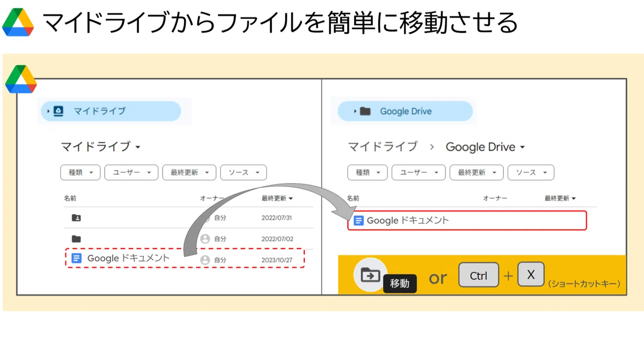Click the 2022/07/31 date cell
The height and width of the screenshot is (337, 644).
276,218
